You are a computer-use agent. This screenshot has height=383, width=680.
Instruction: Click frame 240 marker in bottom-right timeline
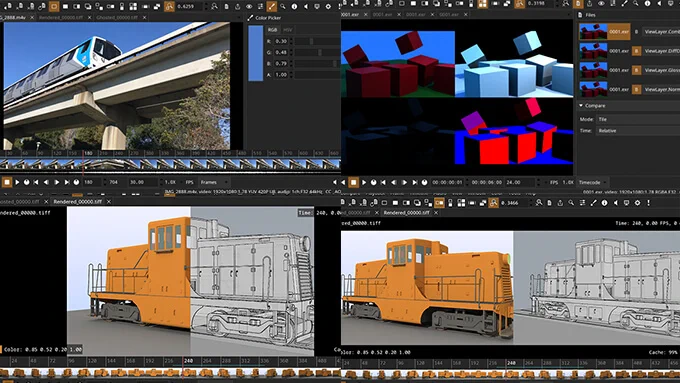(x=512, y=363)
